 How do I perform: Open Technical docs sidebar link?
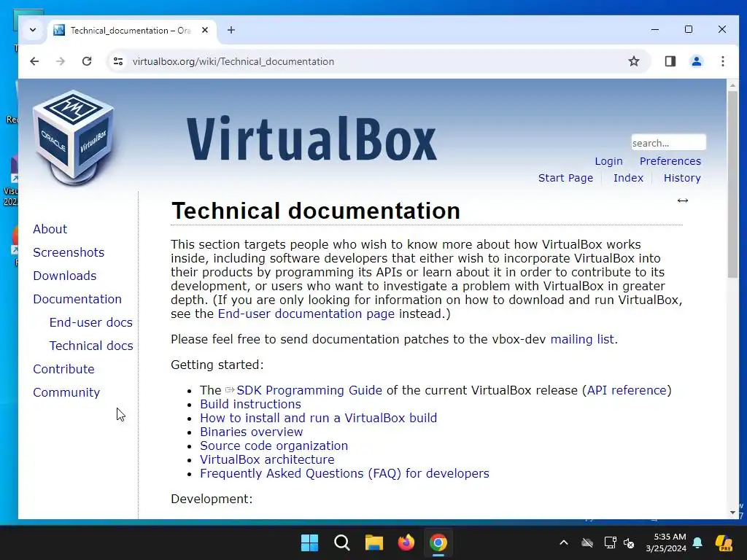click(x=91, y=346)
